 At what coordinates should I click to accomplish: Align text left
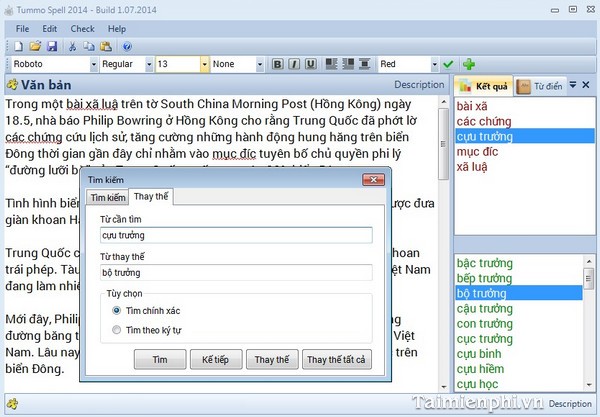coord(331,64)
